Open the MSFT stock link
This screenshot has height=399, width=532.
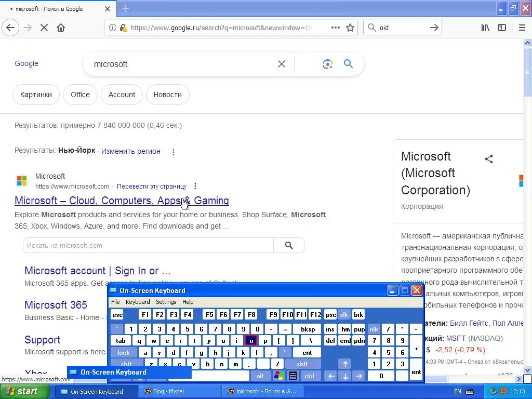[456, 338]
